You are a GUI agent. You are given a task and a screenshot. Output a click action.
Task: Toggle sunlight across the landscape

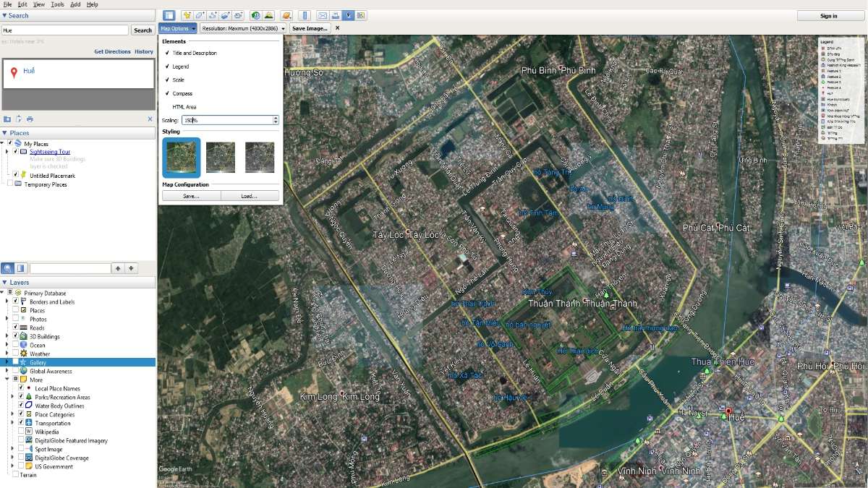269,14
